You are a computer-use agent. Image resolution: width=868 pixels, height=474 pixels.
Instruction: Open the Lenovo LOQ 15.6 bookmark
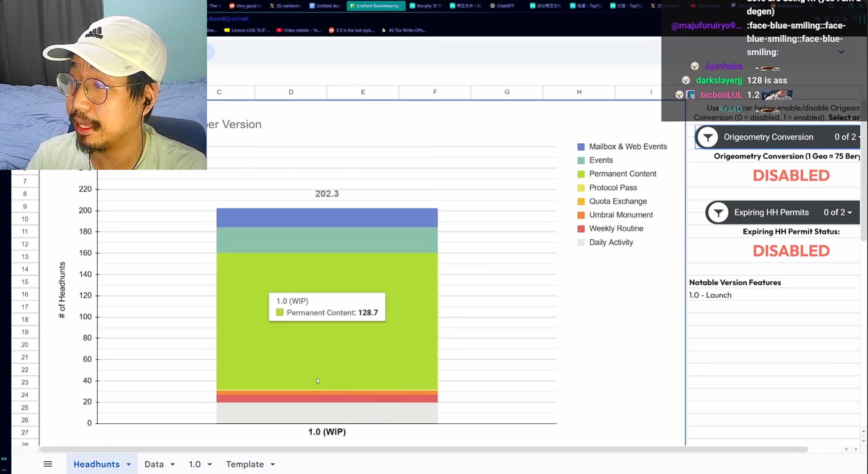click(x=247, y=30)
